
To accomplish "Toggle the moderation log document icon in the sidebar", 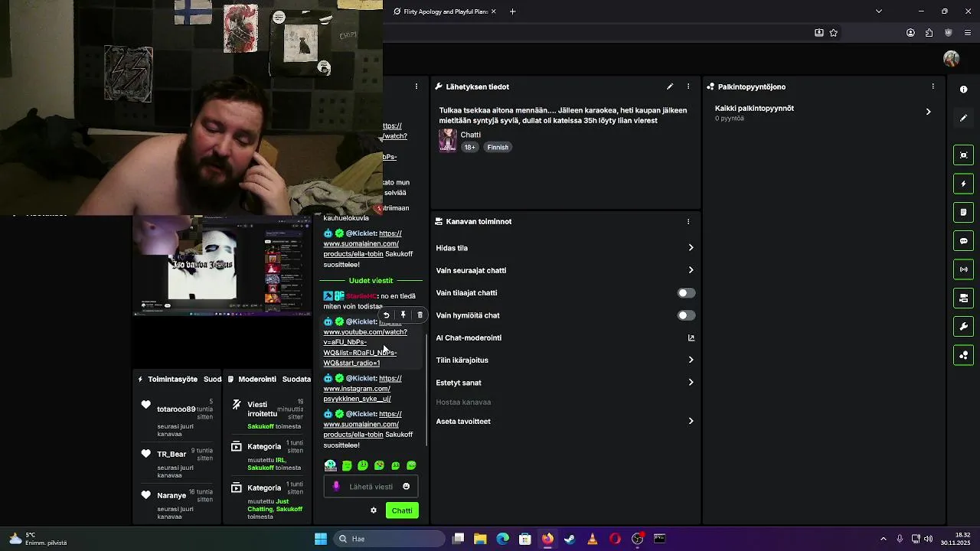I will (963, 212).
